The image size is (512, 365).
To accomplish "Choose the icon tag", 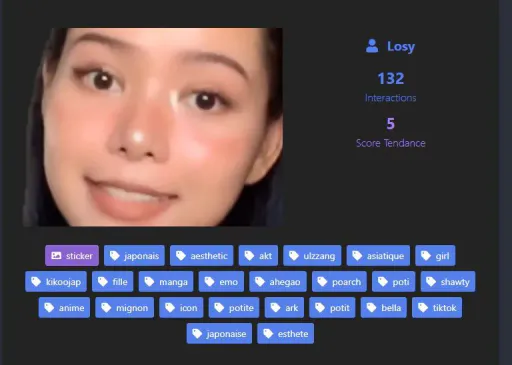I will tap(181, 308).
